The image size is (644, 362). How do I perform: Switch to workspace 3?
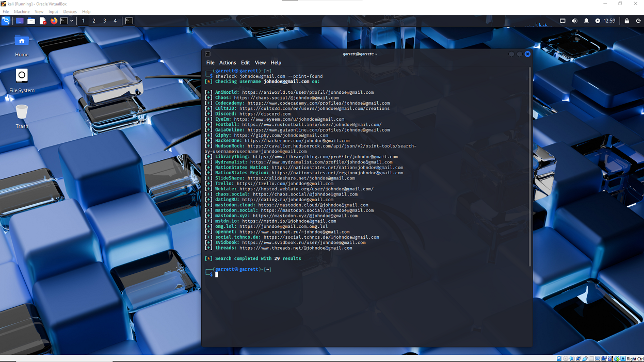[105, 21]
